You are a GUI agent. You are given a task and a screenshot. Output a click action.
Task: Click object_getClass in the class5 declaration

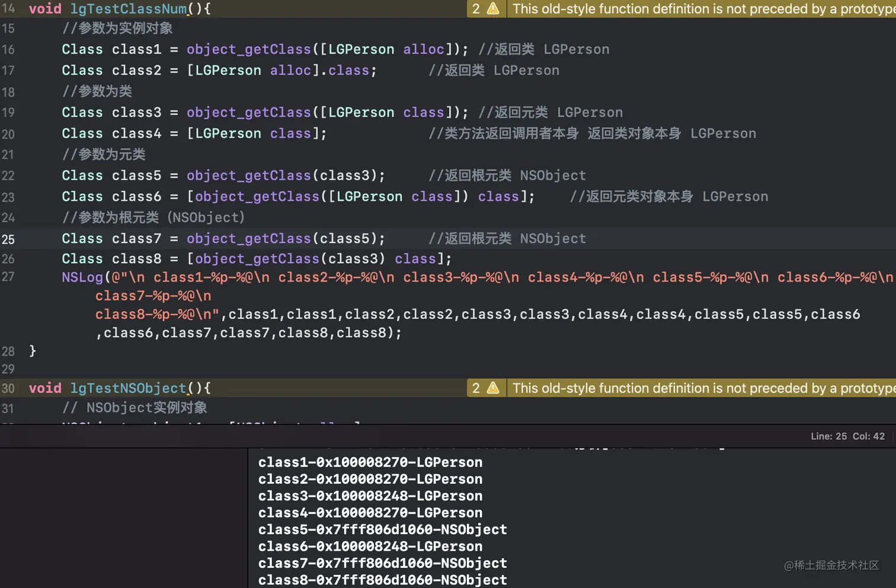click(x=249, y=175)
